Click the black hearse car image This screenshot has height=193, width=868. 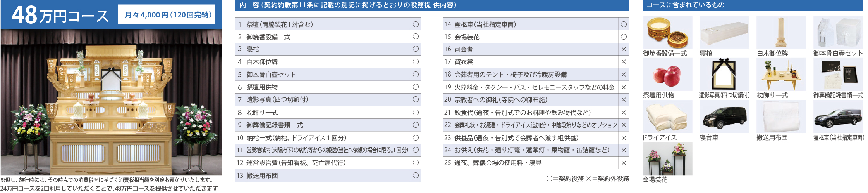click(838, 117)
